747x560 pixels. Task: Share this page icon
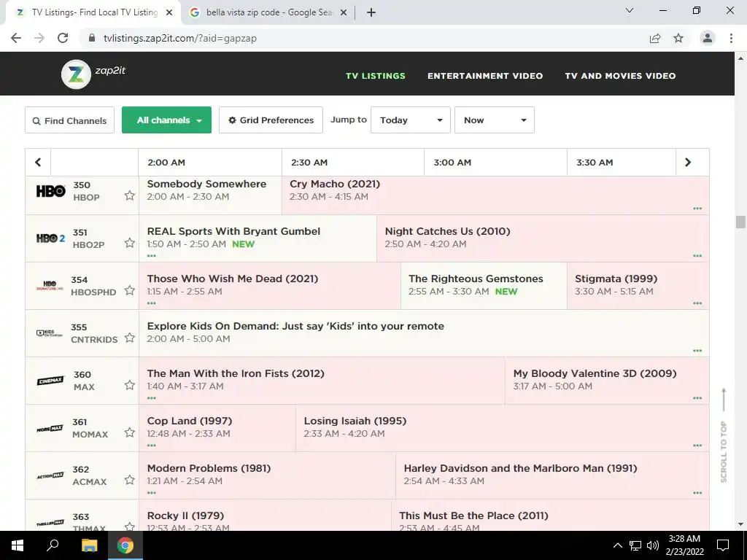(x=656, y=38)
